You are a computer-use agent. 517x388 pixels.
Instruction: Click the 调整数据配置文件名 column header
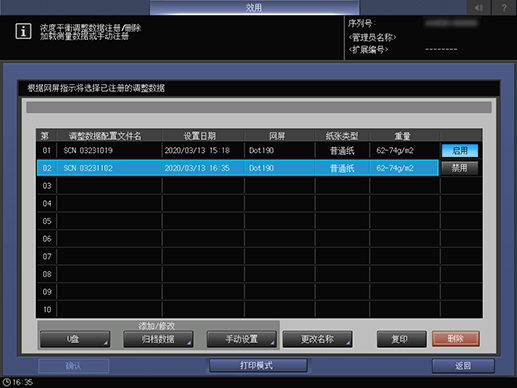point(105,136)
